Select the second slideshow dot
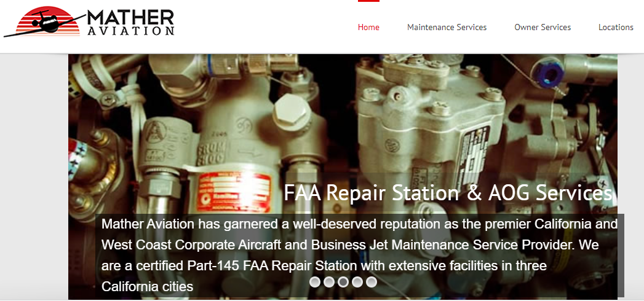 pyautogui.click(x=329, y=282)
